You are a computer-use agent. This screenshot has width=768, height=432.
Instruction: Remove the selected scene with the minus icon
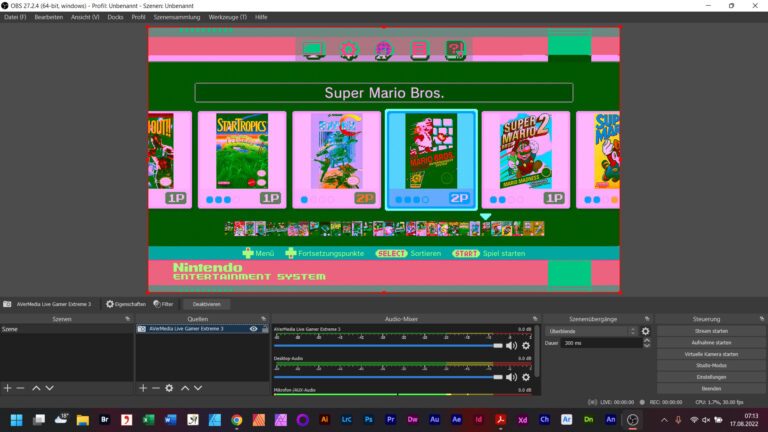click(x=20, y=388)
